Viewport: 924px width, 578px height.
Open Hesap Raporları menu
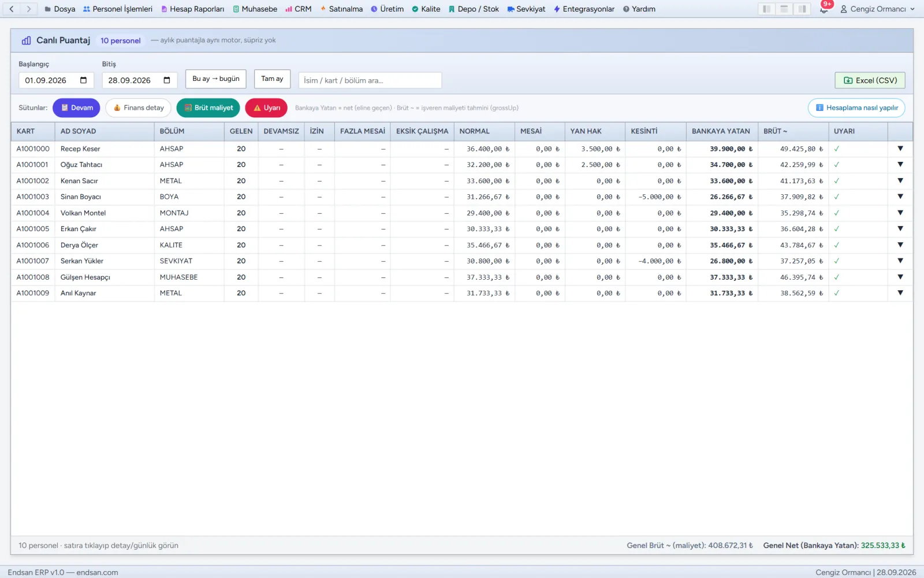[193, 9]
